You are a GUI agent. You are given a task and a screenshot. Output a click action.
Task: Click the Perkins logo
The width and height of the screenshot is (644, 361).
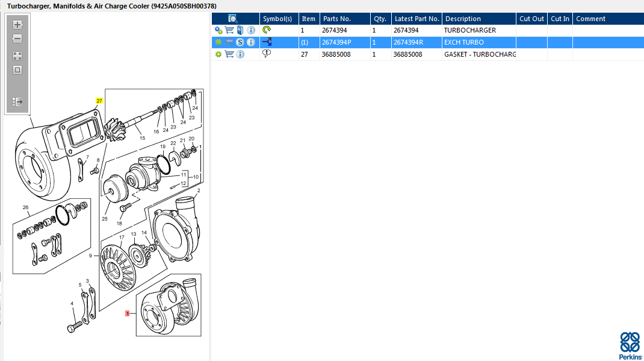tap(630, 346)
